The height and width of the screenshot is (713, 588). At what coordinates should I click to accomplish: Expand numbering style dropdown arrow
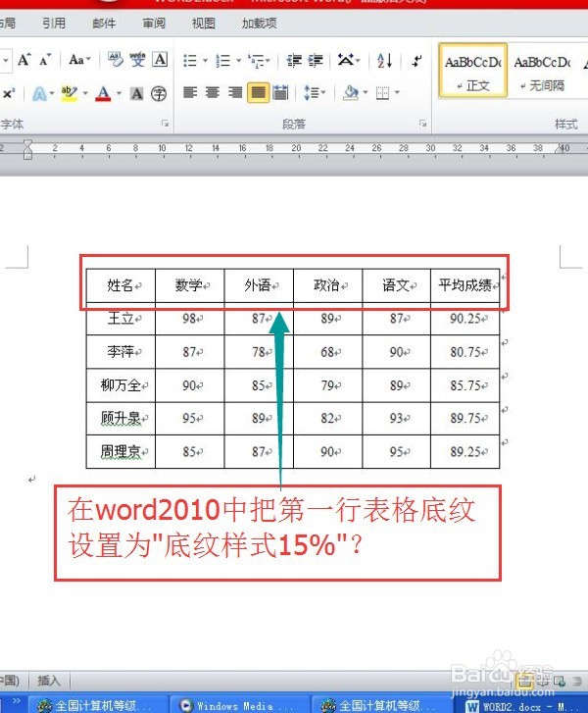click(x=238, y=61)
